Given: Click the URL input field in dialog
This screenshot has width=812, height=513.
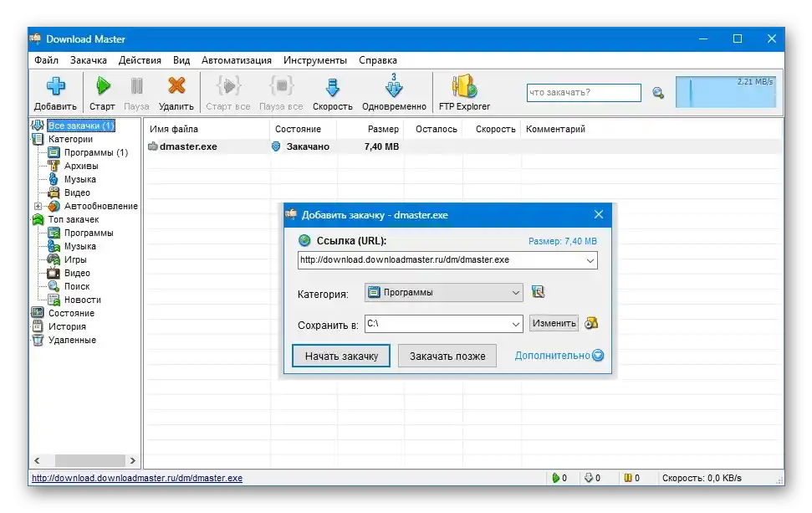Looking at the screenshot, I should [447, 260].
